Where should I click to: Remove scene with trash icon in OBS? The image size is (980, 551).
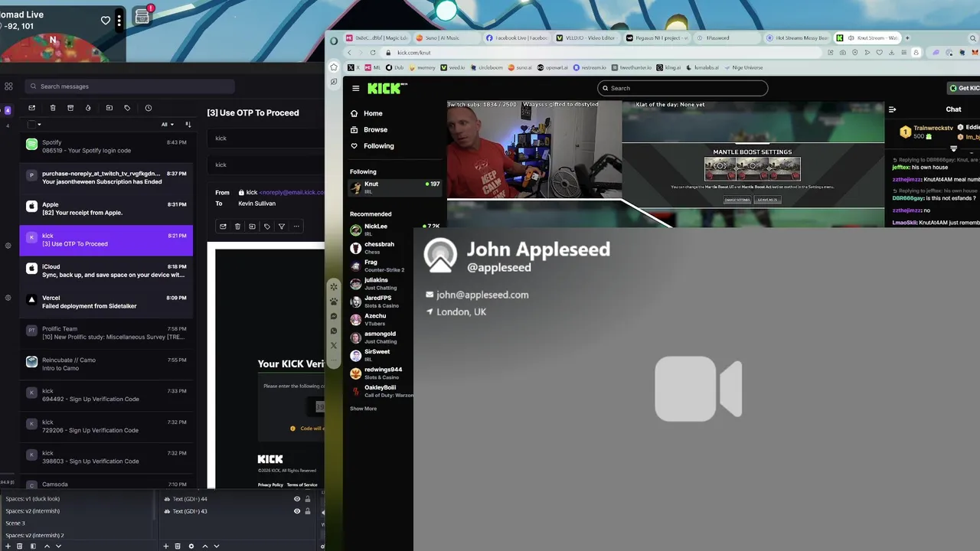pyautogui.click(x=21, y=546)
